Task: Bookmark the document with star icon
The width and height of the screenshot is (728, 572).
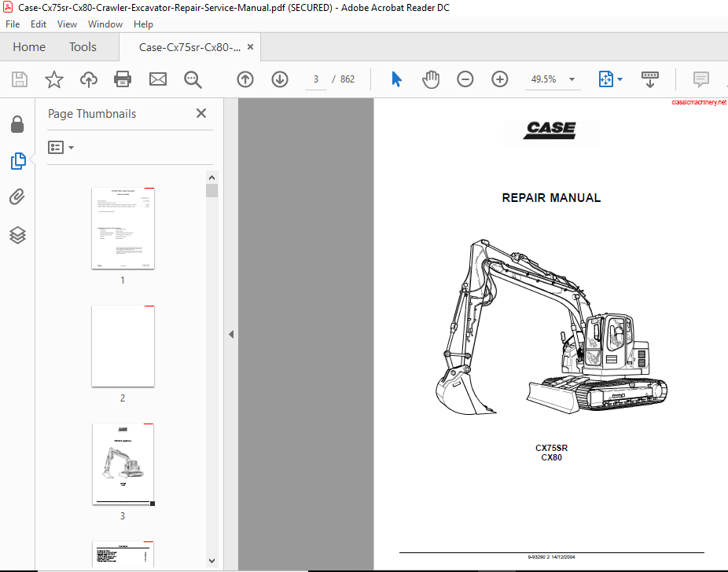Action: click(x=54, y=79)
